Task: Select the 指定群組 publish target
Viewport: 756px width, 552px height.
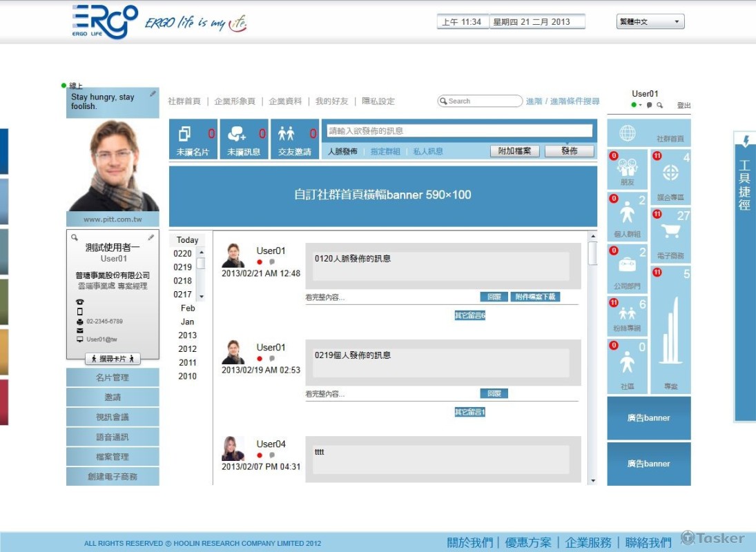Action: (385, 152)
